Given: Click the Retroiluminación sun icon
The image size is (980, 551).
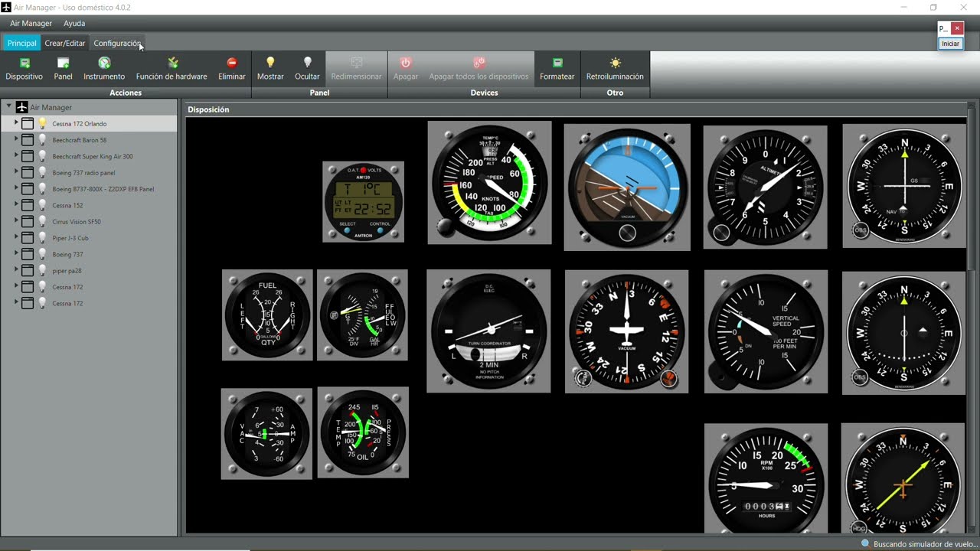Looking at the screenshot, I should (x=615, y=63).
